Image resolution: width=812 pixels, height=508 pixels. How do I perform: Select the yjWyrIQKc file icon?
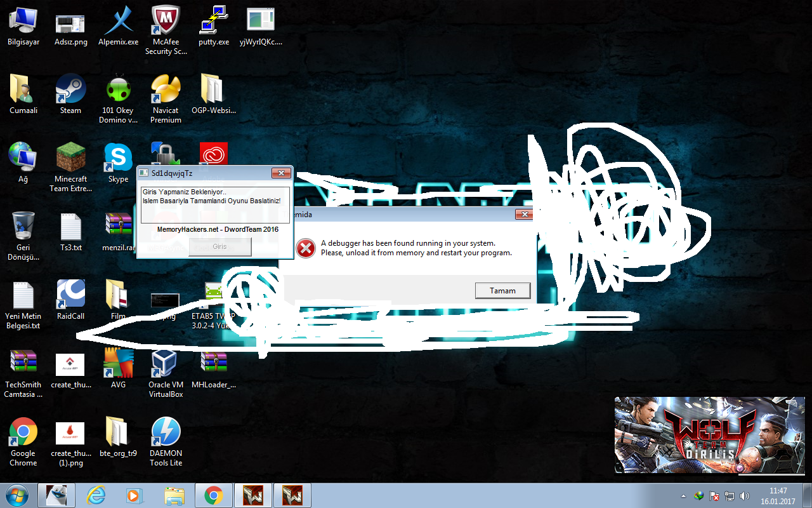[x=261, y=26]
